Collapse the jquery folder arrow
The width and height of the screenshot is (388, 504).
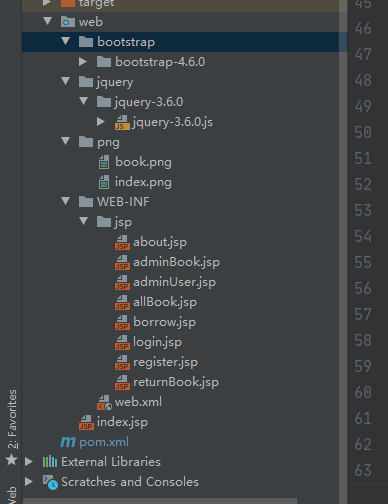(x=66, y=81)
